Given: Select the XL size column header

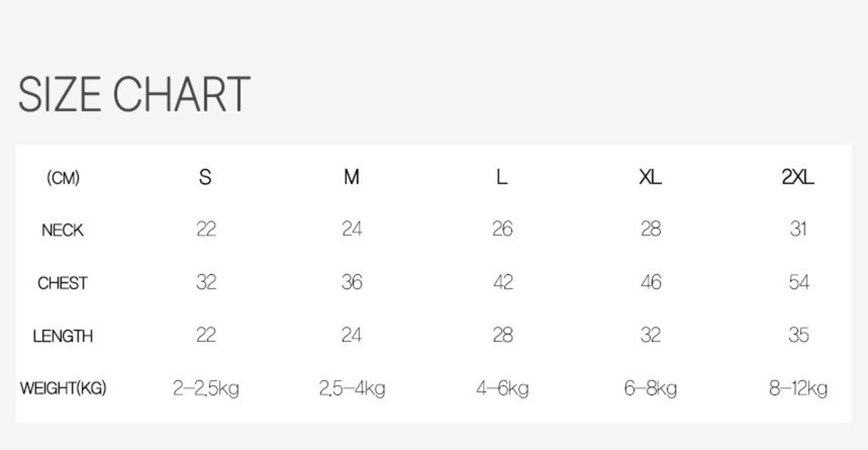Looking at the screenshot, I should point(650,177).
